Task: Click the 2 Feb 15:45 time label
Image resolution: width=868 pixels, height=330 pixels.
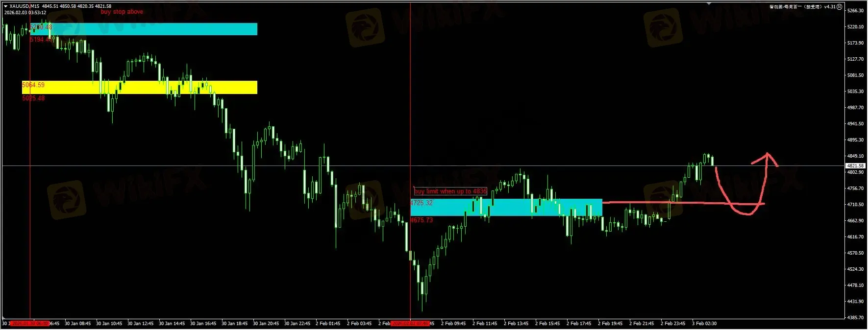Action: point(547,324)
